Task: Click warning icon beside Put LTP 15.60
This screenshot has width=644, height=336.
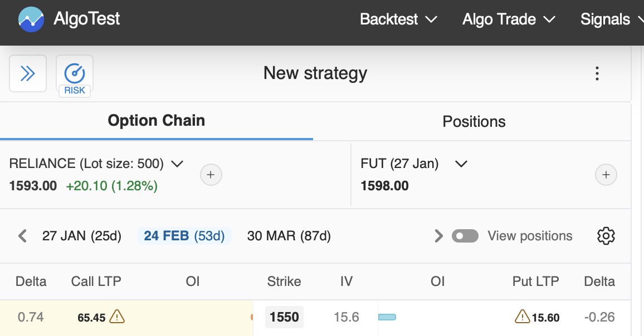Action: pyautogui.click(x=522, y=317)
